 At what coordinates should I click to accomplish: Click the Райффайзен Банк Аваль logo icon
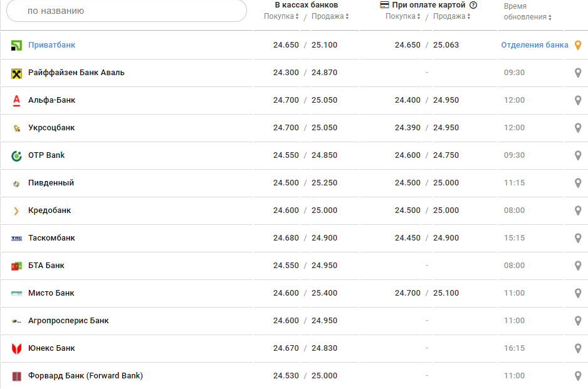tap(17, 73)
